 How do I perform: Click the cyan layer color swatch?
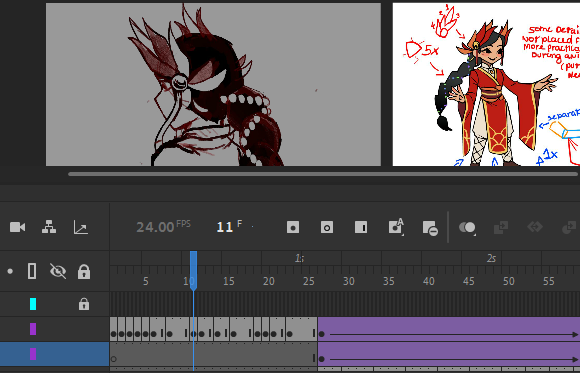(33, 304)
